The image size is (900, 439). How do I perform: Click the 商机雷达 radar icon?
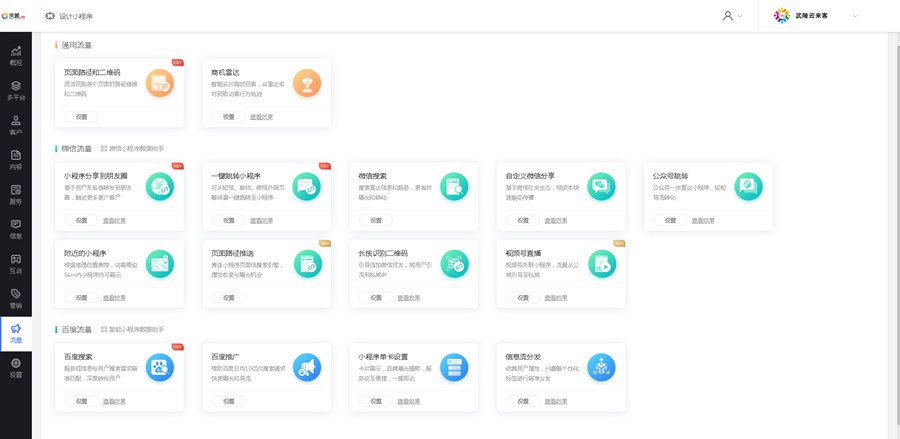307,83
